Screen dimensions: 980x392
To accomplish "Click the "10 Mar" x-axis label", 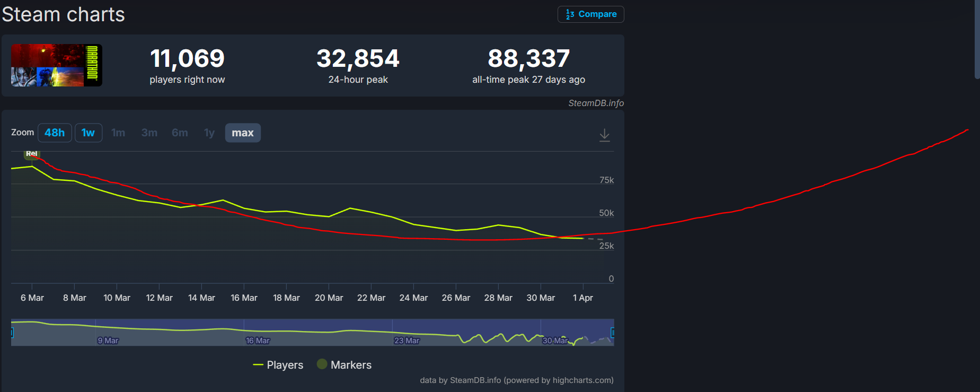I will point(117,298).
